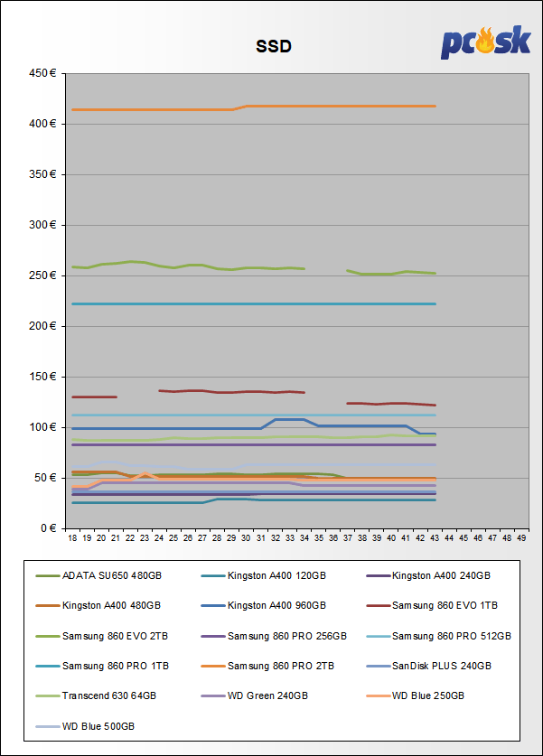The width and height of the screenshot is (543, 756).
Task: Click the 400 € y-axis label
Action: coord(42,124)
